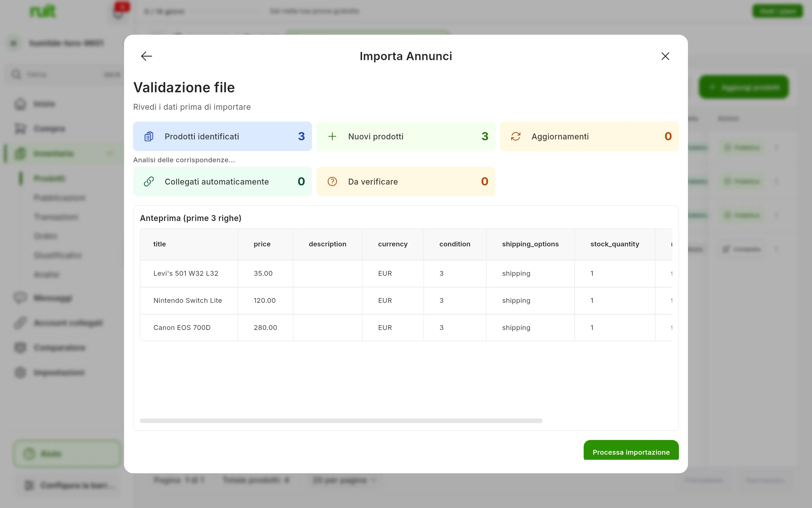Click the condition column header

point(455,244)
